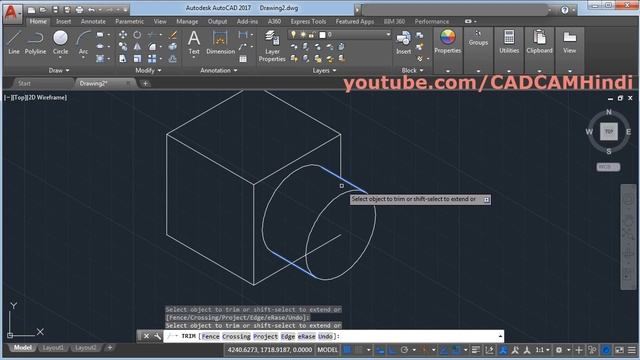Click the Rotate tool icon
640x360 pixels.
tap(137, 35)
